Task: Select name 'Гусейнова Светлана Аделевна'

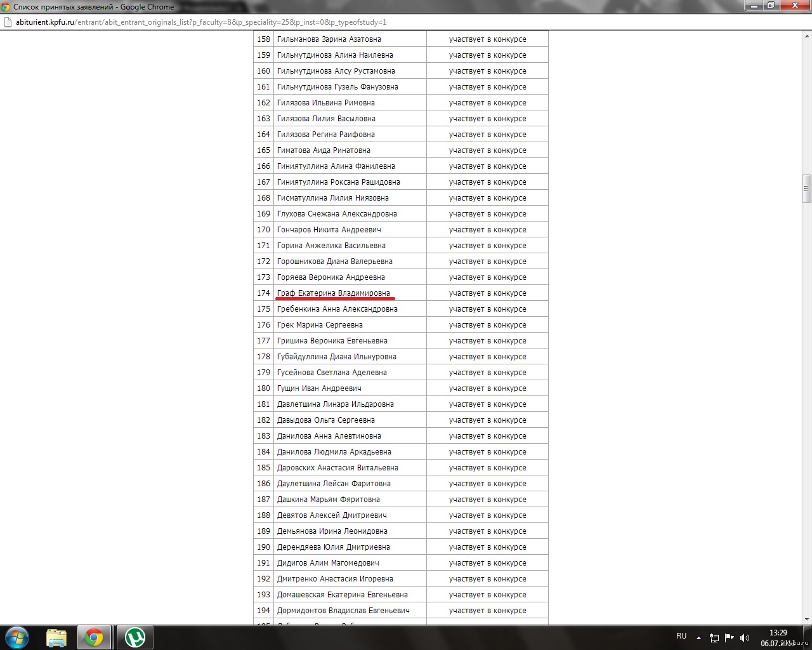Action: tap(332, 373)
